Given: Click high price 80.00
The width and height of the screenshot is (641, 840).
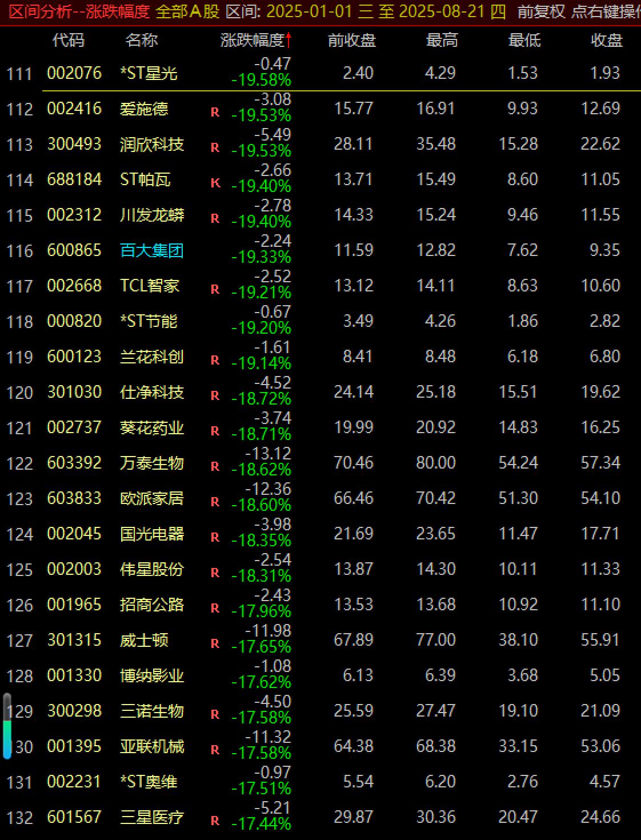Looking at the screenshot, I should (x=436, y=463).
